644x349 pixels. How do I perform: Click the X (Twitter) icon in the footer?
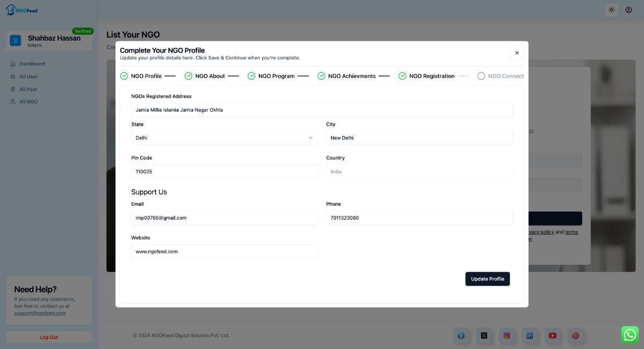point(484,335)
